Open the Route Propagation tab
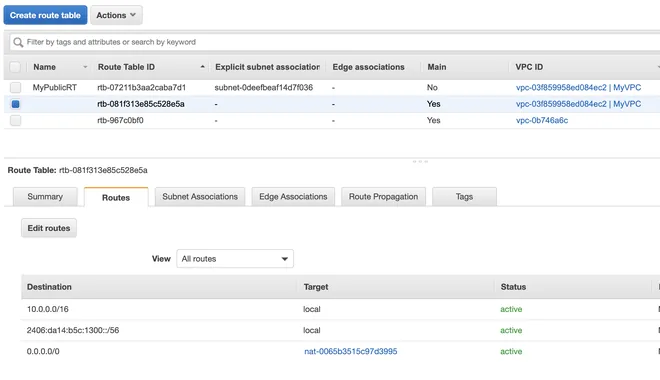This screenshot has width=660, height=380. tap(383, 197)
